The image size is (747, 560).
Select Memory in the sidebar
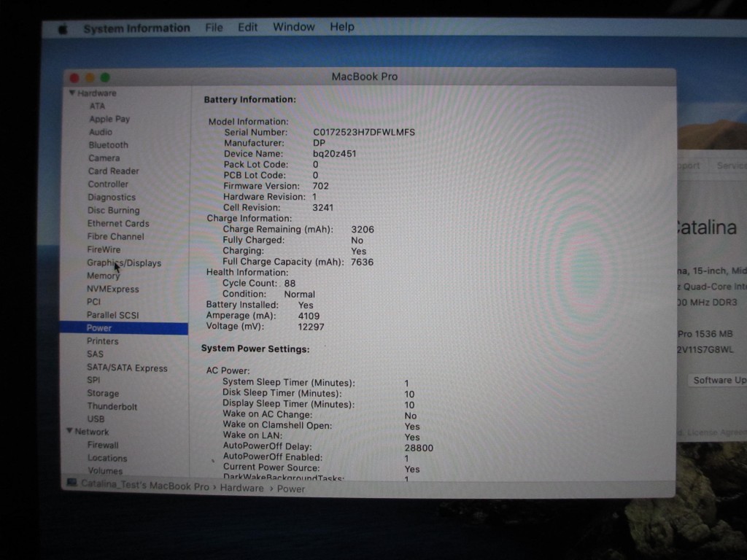pyautogui.click(x=104, y=276)
